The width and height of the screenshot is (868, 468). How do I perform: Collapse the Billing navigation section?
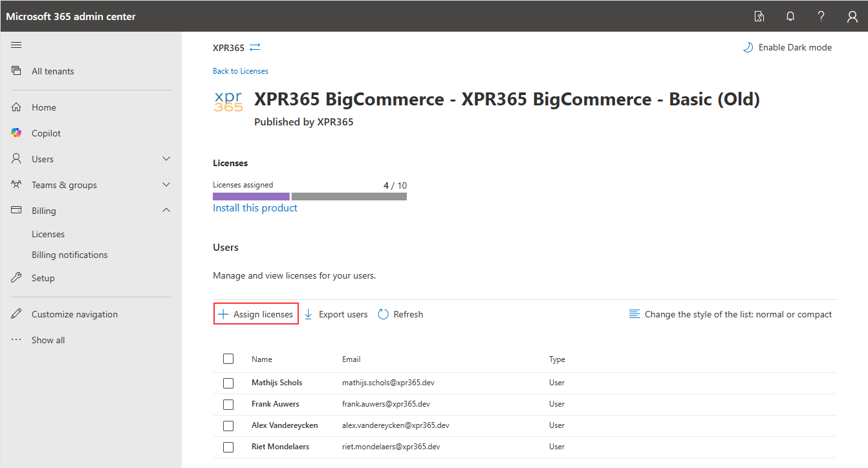pos(166,211)
